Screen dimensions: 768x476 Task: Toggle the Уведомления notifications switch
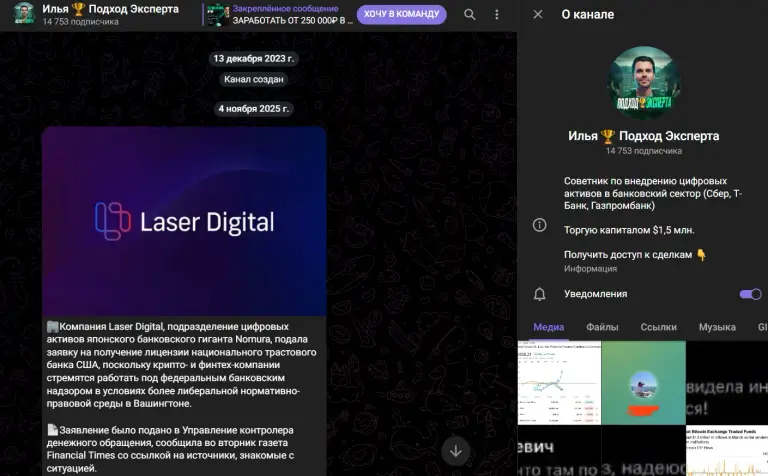pos(750,294)
